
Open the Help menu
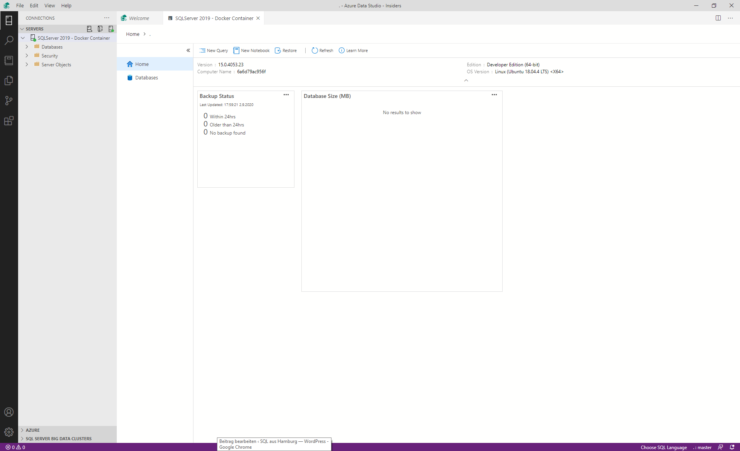point(66,6)
